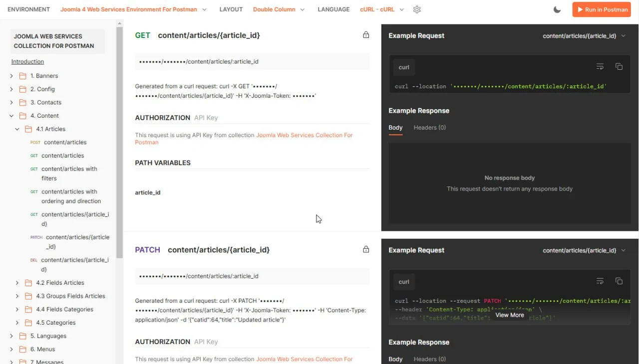The image size is (639, 364).
Task: Click the lock icon beside the PATCH request title
Action: click(366, 249)
